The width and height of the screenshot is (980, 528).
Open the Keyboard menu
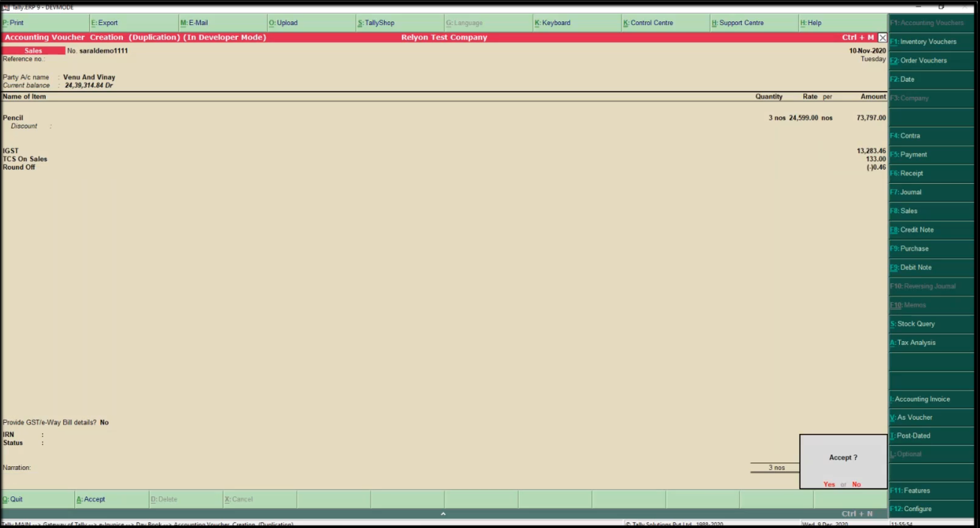coord(577,23)
